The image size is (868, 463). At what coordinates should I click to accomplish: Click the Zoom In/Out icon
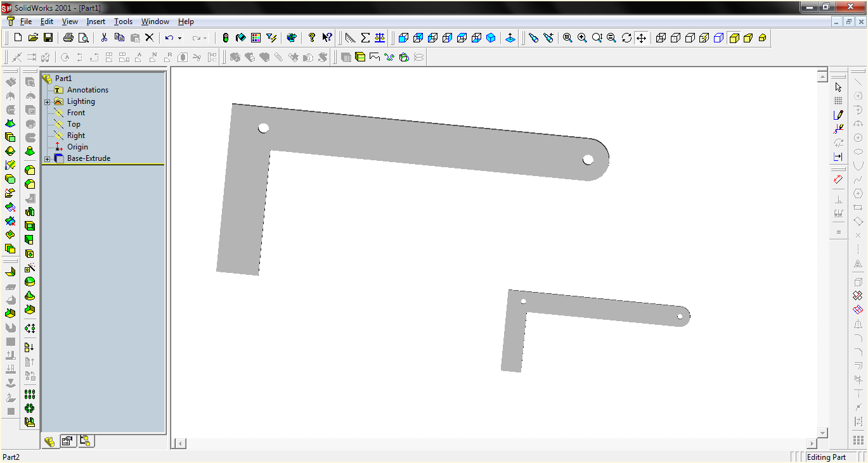[x=597, y=38]
